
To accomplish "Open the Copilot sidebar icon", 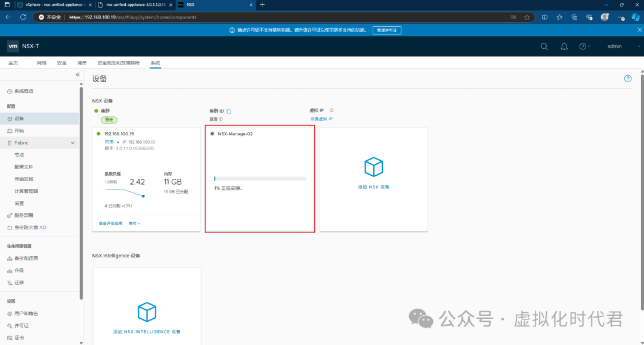I will pyautogui.click(x=636, y=17).
